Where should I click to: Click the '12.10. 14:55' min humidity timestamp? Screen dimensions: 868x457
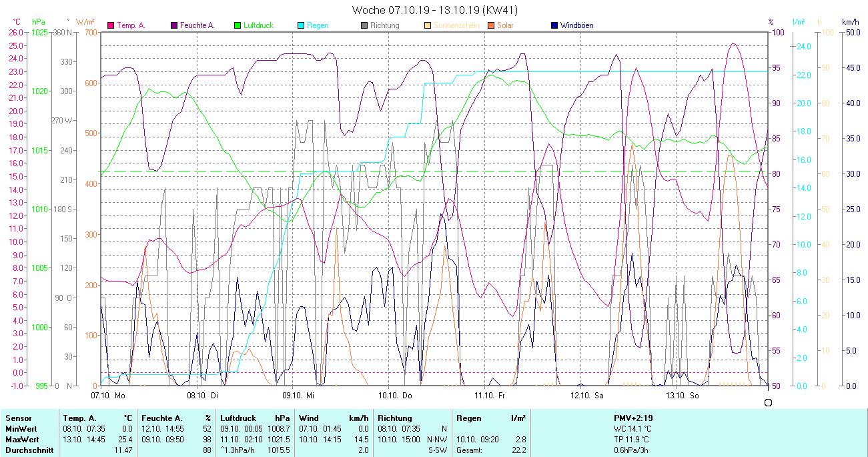pyautogui.click(x=163, y=429)
